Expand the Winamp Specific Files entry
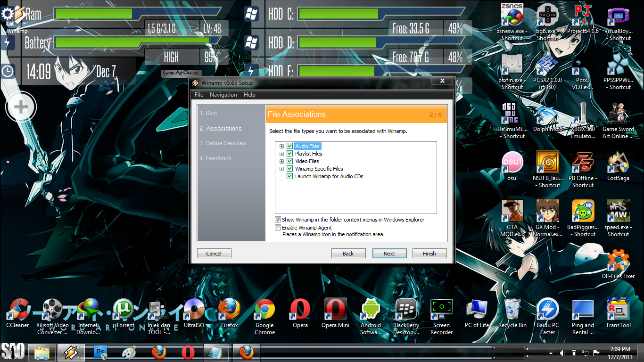This screenshot has height=362, width=644. coord(281,169)
